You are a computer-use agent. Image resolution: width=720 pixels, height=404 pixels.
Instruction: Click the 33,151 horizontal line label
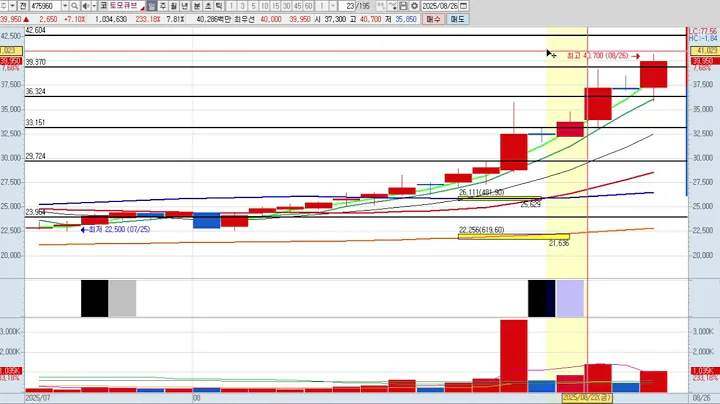coord(35,122)
